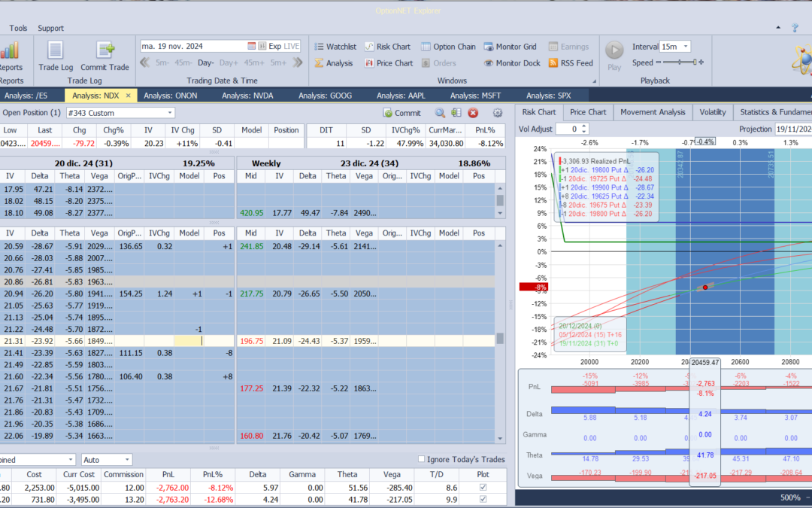
Task: Open Windows group dialog launcher
Action: click(595, 81)
